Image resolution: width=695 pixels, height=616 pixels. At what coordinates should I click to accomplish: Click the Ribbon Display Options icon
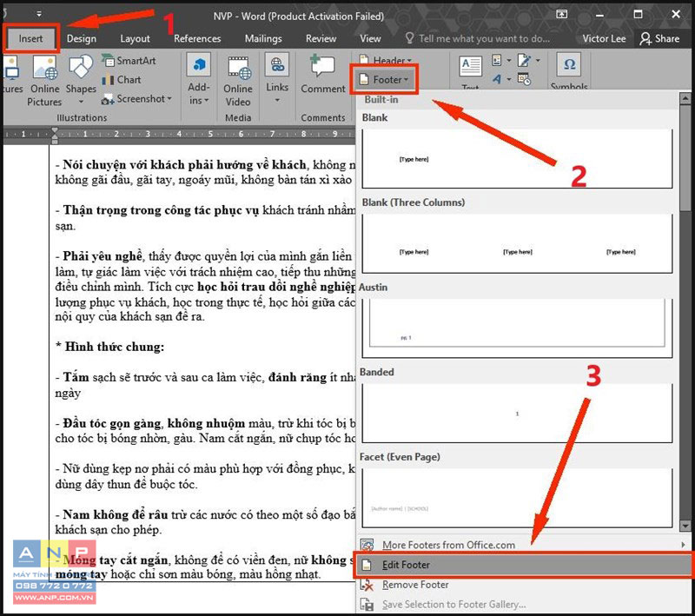[561, 14]
